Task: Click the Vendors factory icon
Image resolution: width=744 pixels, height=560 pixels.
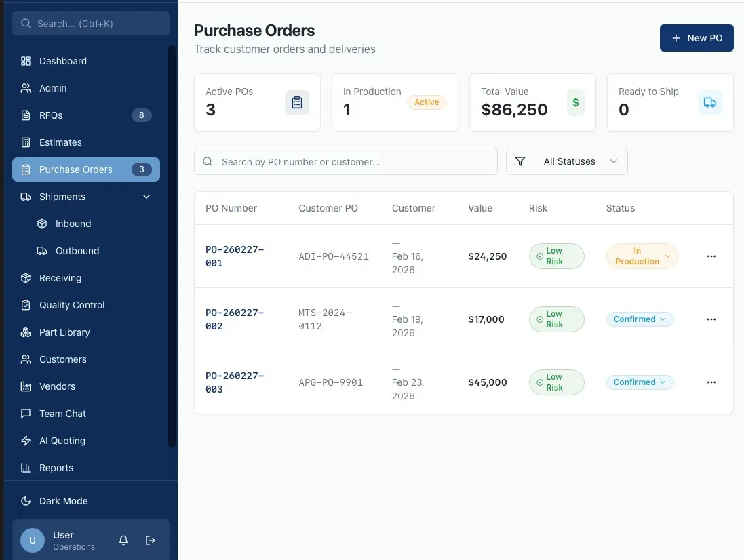Action: pos(26,386)
